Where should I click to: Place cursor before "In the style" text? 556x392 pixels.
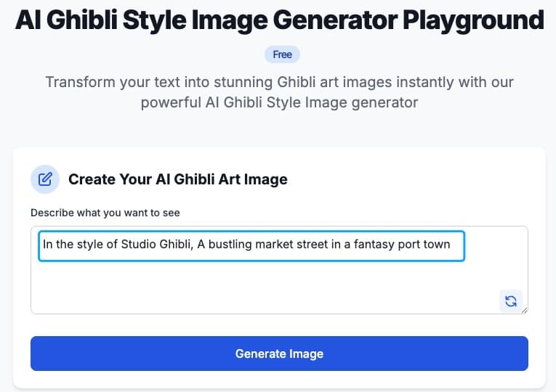43,245
